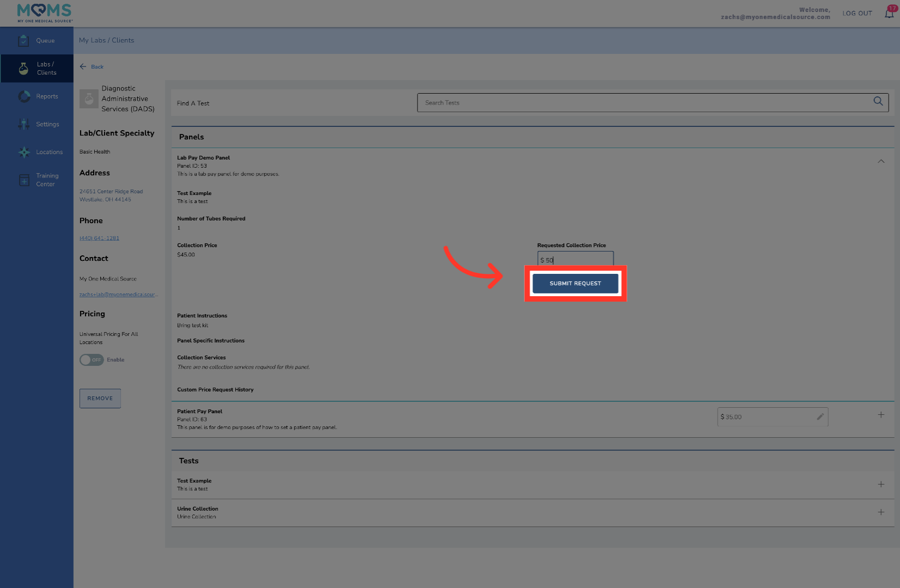Click the Training Center icon in sidebar

pyautogui.click(x=24, y=180)
